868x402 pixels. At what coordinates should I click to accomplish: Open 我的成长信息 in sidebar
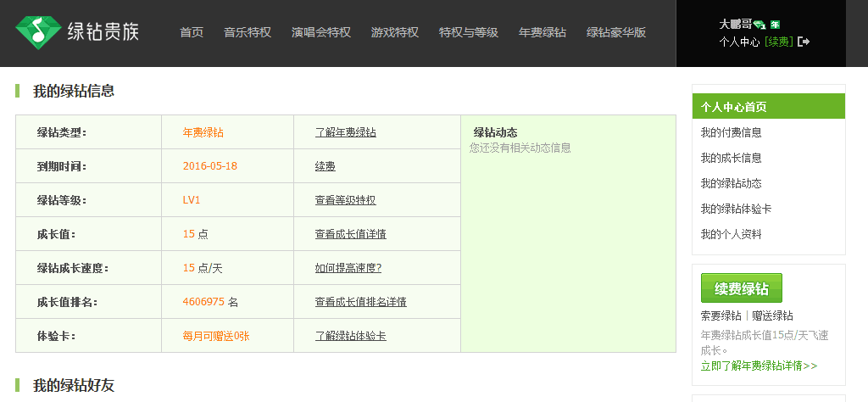click(732, 158)
